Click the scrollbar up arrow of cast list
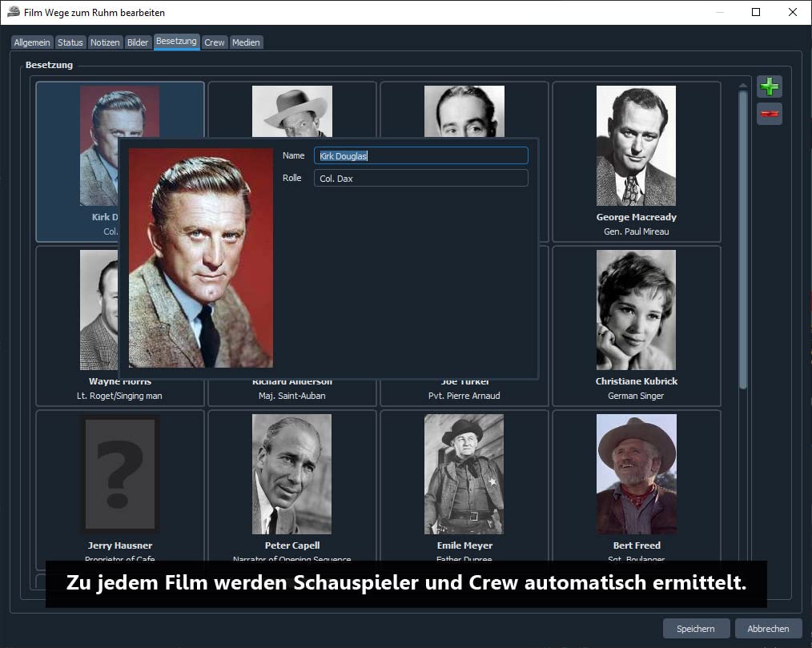 (742, 86)
